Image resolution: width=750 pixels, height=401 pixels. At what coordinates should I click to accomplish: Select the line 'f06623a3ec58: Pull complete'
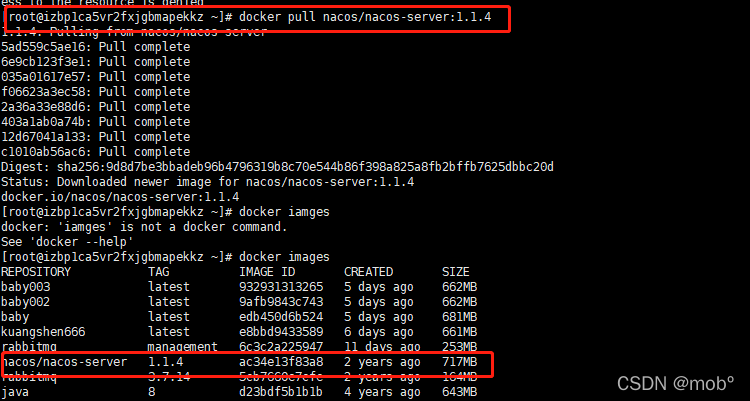tap(96, 91)
